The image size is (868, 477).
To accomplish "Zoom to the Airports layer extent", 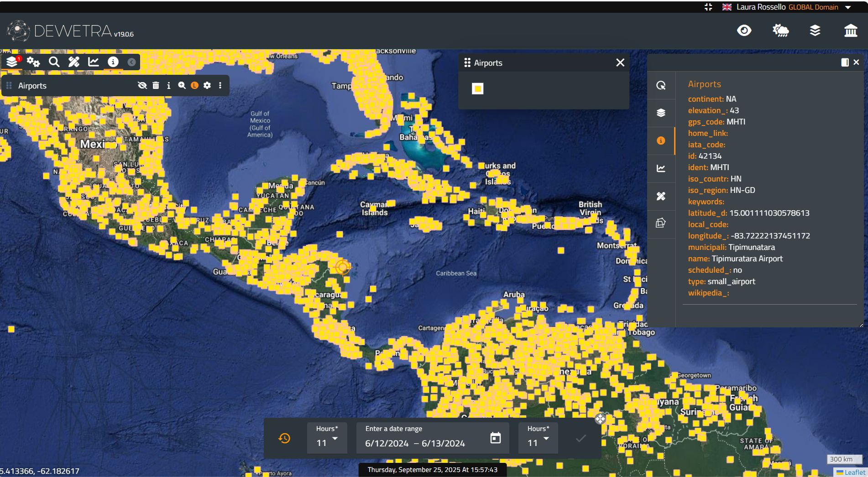I will (182, 86).
